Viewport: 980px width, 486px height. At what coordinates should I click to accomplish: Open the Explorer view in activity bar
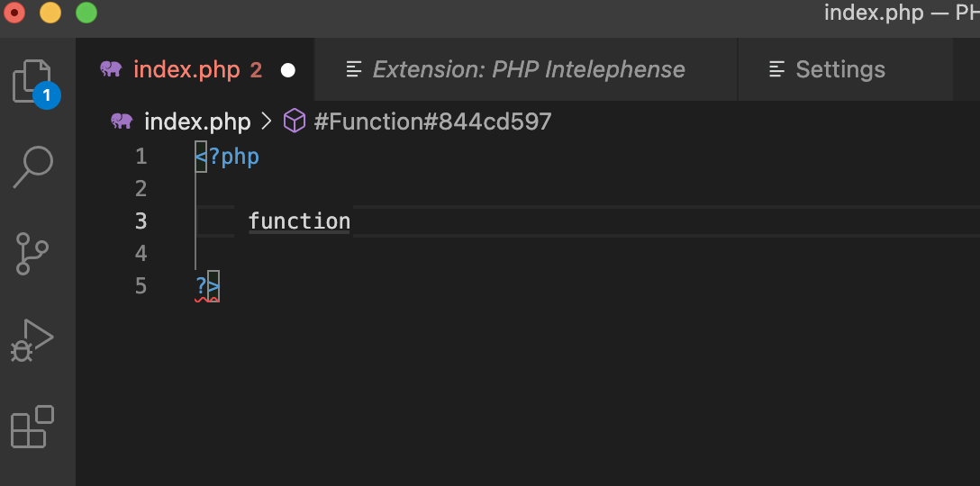32,83
